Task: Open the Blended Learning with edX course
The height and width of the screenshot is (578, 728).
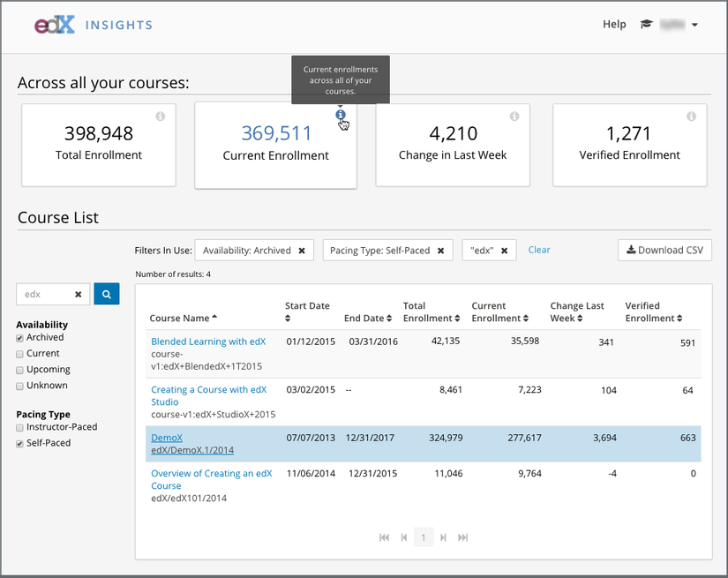Action: point(208,342)
